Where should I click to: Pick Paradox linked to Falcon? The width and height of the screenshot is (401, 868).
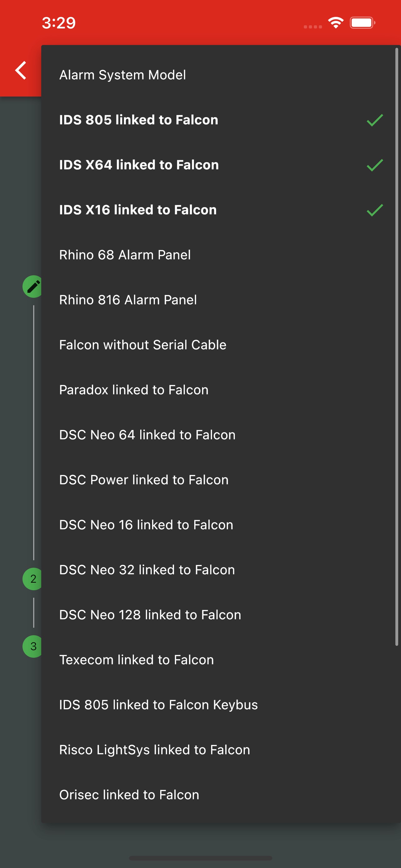134,390
